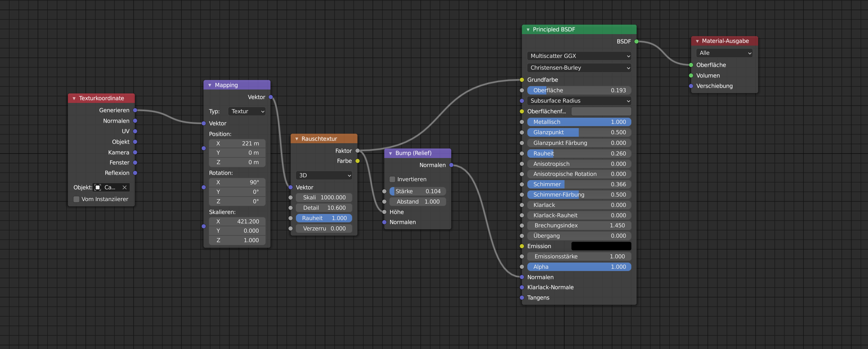Screen dimensions: 868x349
Task: Click the Reflexion output socket
Action: [135, 173]
